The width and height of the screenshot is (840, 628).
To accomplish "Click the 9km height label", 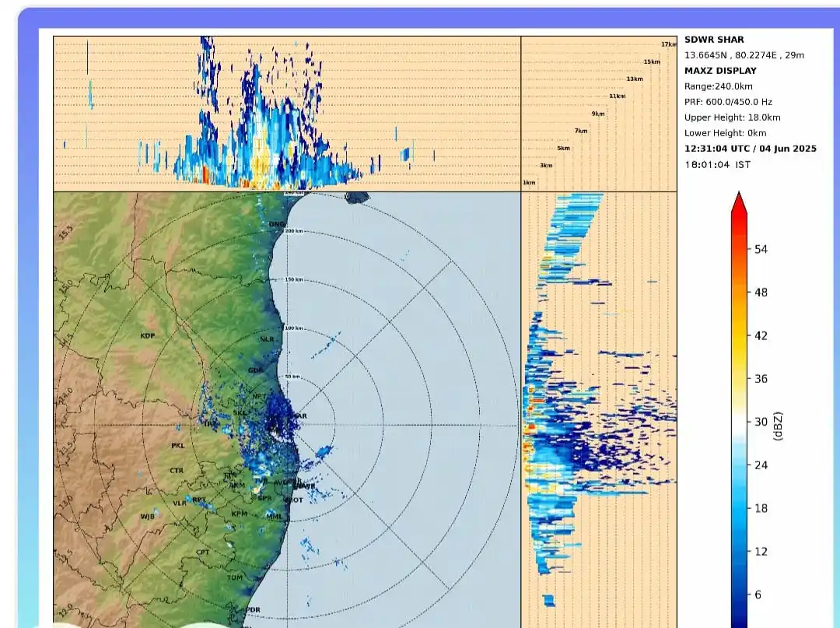I will (598, 114).
